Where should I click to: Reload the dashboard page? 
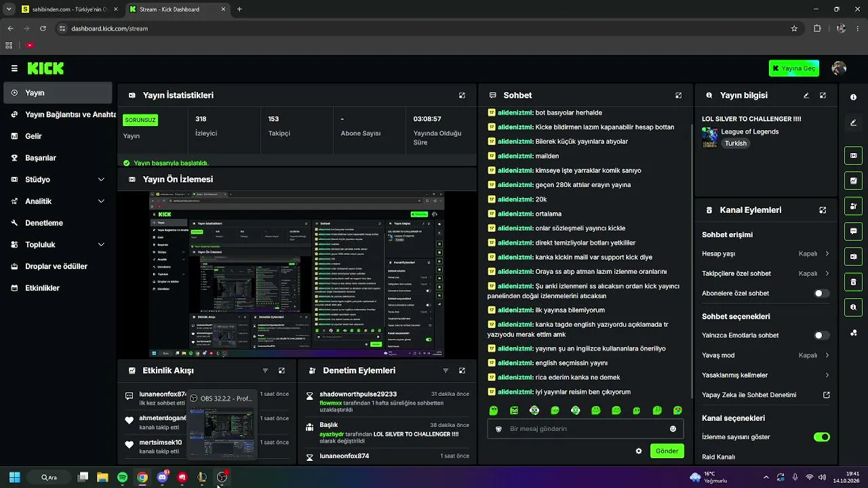[43, 28]
